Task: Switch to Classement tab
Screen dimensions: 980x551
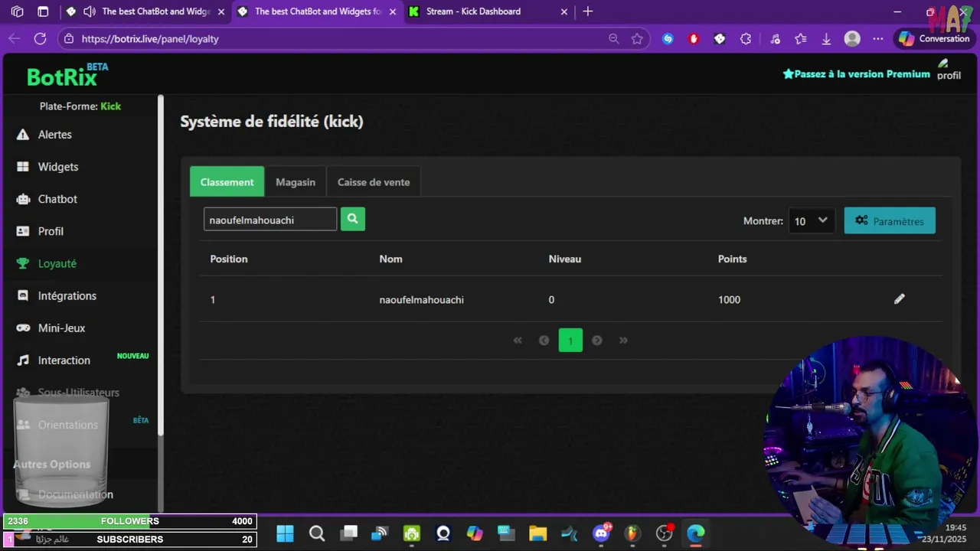Action: point(227,182)
